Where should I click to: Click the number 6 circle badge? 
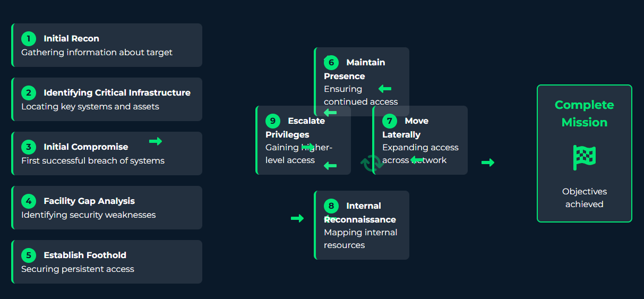tap(331, 63)
